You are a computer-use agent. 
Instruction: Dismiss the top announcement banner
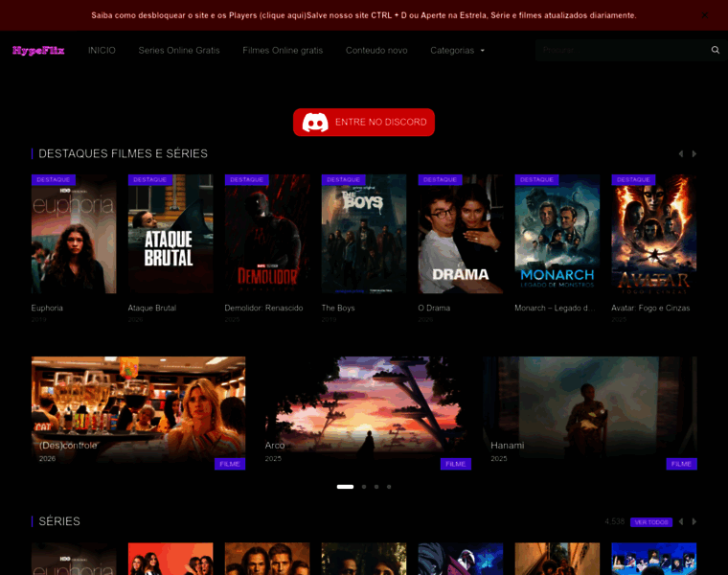tap(705, 15)
